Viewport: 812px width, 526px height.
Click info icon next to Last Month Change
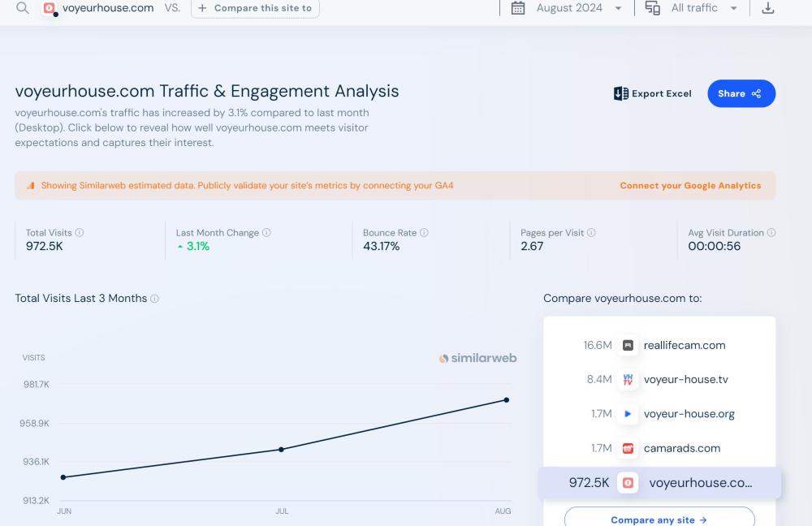click(x=266, y=233)
